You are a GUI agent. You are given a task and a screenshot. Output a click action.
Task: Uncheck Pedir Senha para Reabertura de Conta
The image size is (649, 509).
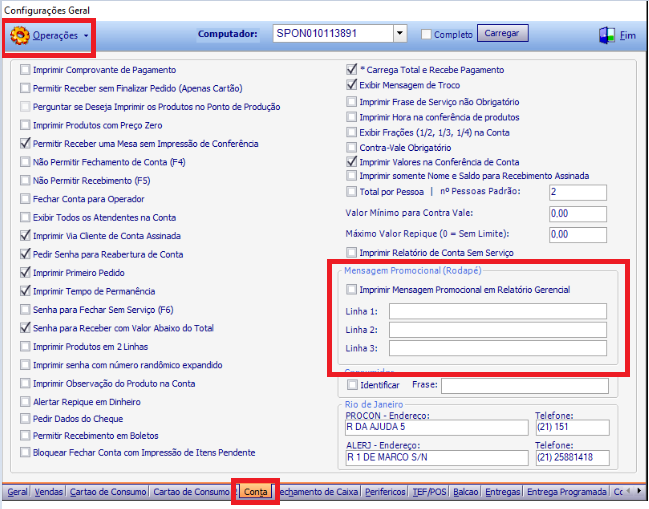tap(25, 254)
